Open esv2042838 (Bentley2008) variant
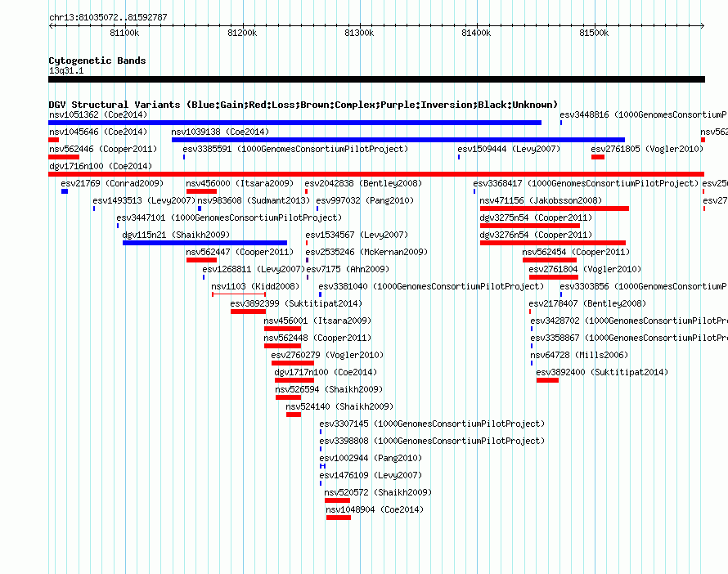The width and height of the screenshot is (728, 574). coord(363,183)
